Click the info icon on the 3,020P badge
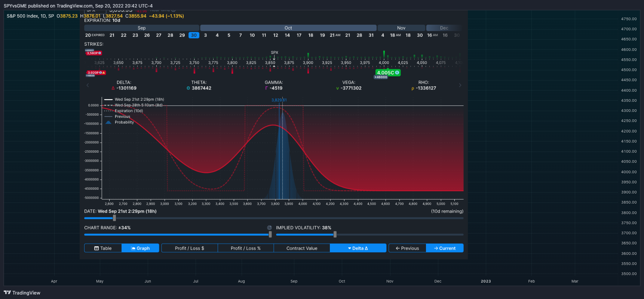 point(101,73)
